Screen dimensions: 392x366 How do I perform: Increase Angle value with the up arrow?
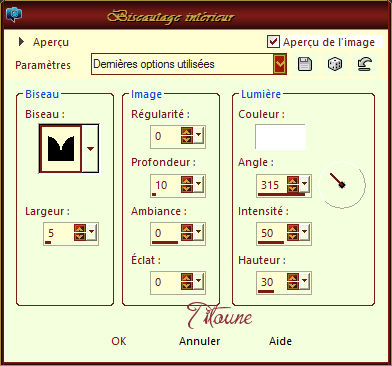pos(292,181)
